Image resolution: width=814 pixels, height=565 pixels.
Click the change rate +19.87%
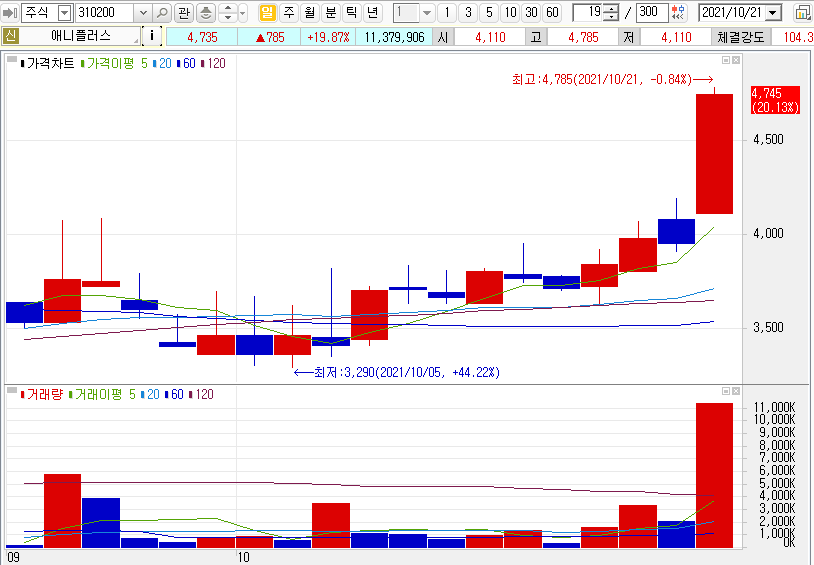pos(328,37)
